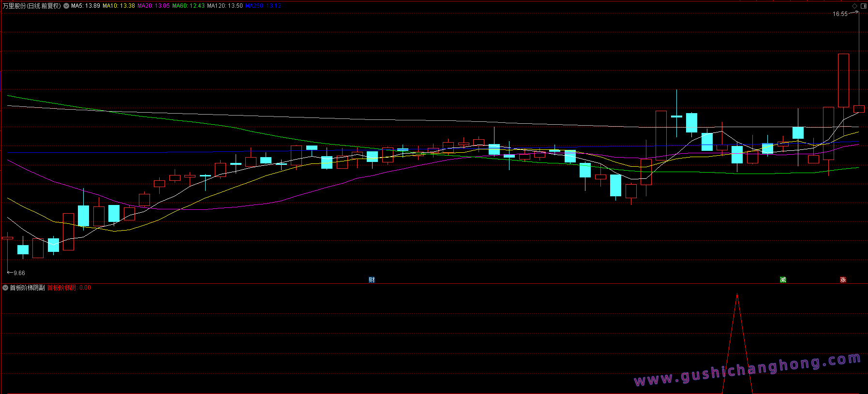The image size is (868, 394).
Task: Click the yellow MA10: 13.38 label
Action: pos(119,6)
